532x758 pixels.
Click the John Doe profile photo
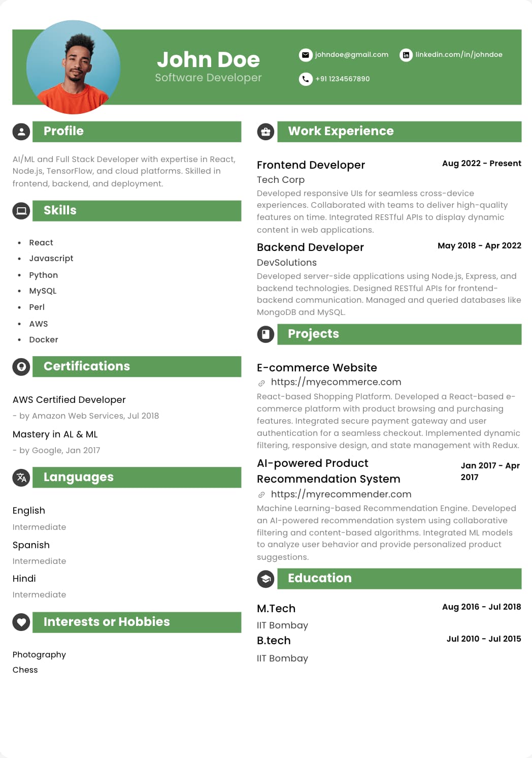(x=74, y=67)
